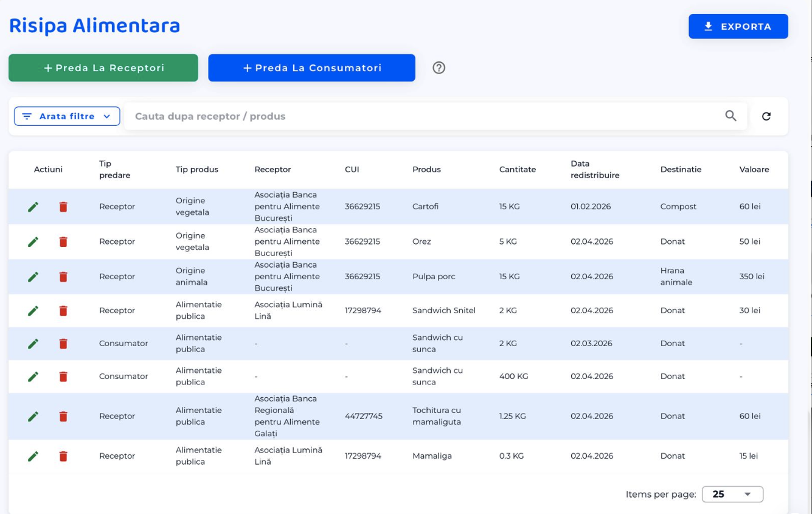Open the help question mark icon
The image size is (812, 514).
coord(439,68)
